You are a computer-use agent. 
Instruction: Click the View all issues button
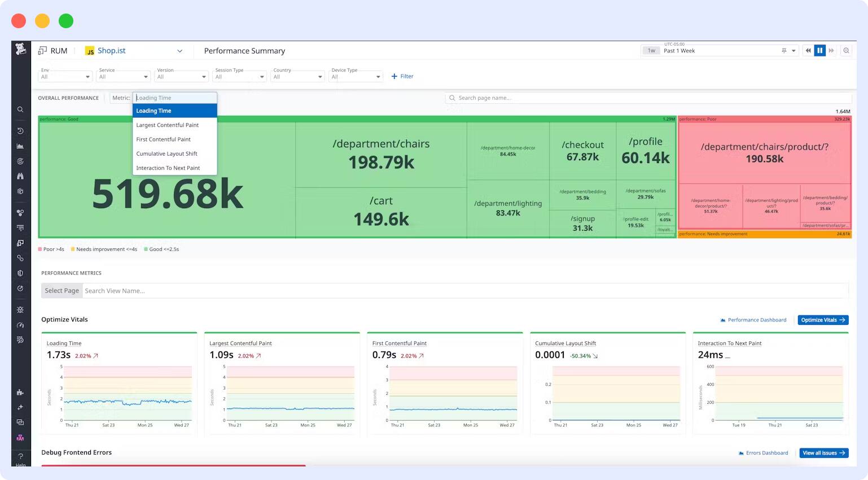click(824, 453)
